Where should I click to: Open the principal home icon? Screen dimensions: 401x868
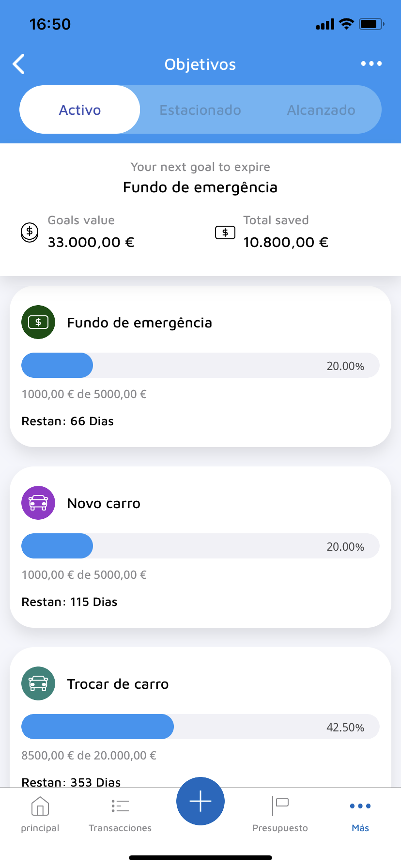tap(40, 807)
